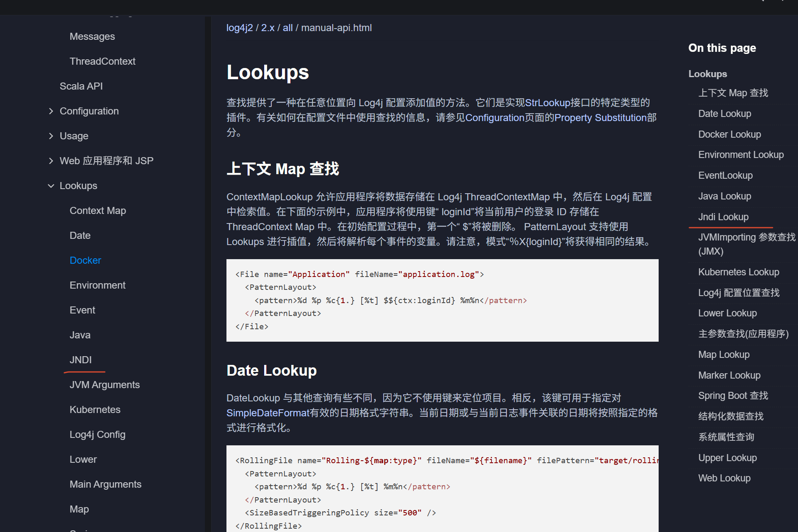Open ThreadContext in the sidebar
Screen dimensions: 798x532
(102, 61)
